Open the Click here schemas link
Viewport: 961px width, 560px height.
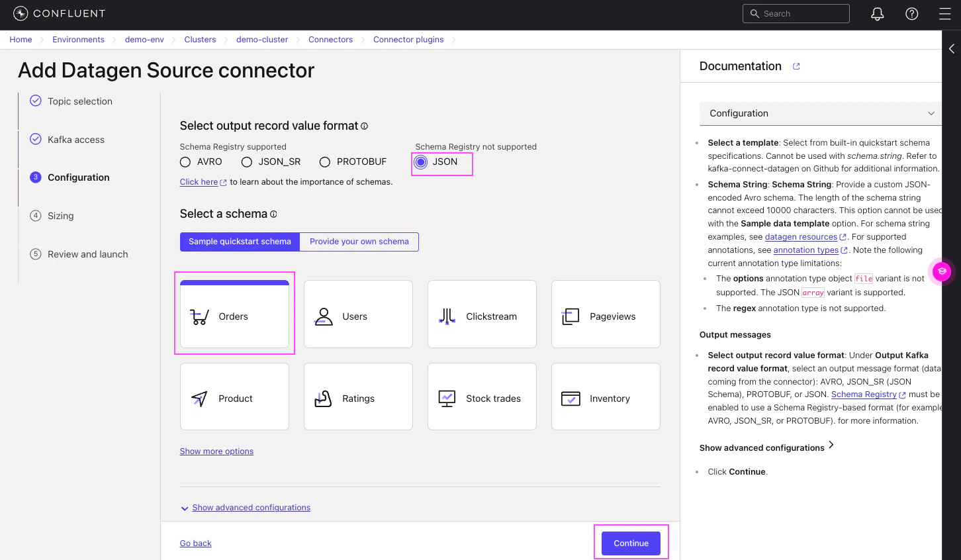(x=199, y=182)
